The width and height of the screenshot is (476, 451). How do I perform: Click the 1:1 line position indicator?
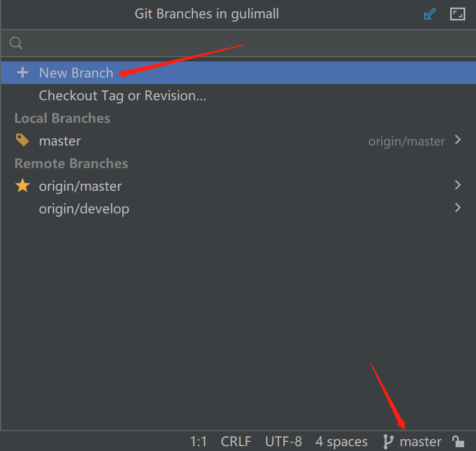pyautogui.click(x=198, y=442)
